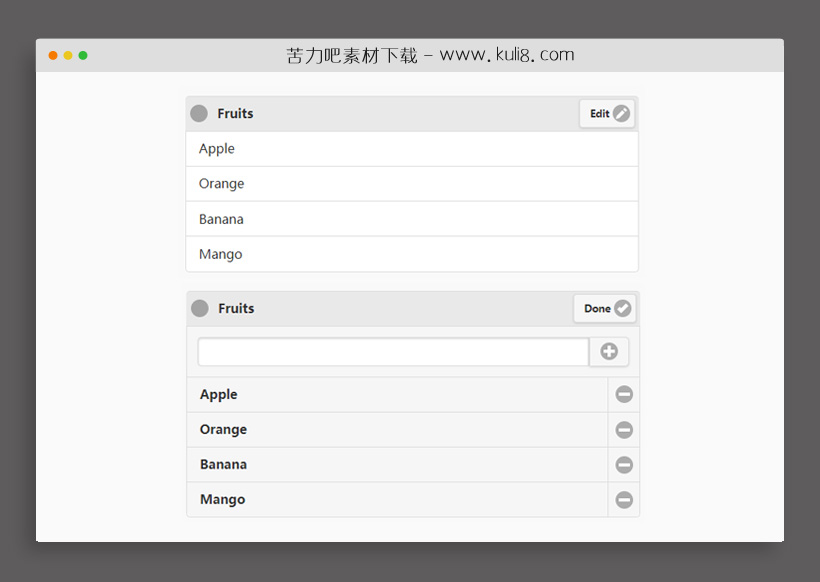Remove Mango using its minus icon
Viewport: 820px width, 582px height.
click(624, 499)
